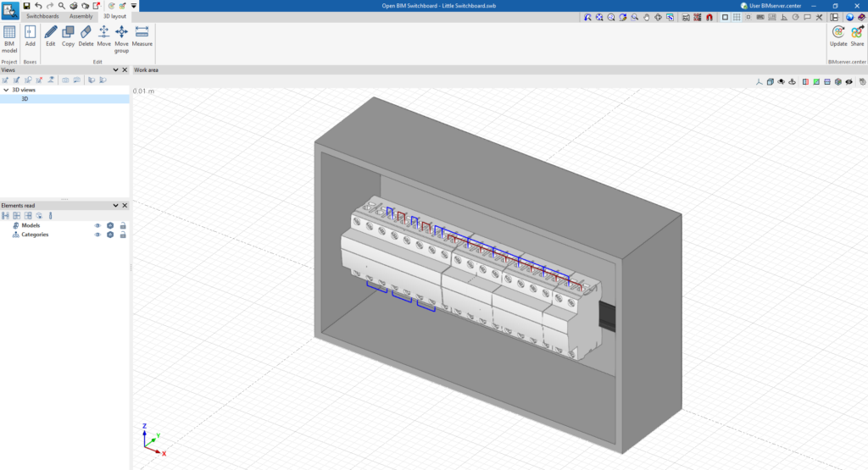Select the Edit pencil tool
This screenshot has height=470, width=868.
click(x=51, y=36)
